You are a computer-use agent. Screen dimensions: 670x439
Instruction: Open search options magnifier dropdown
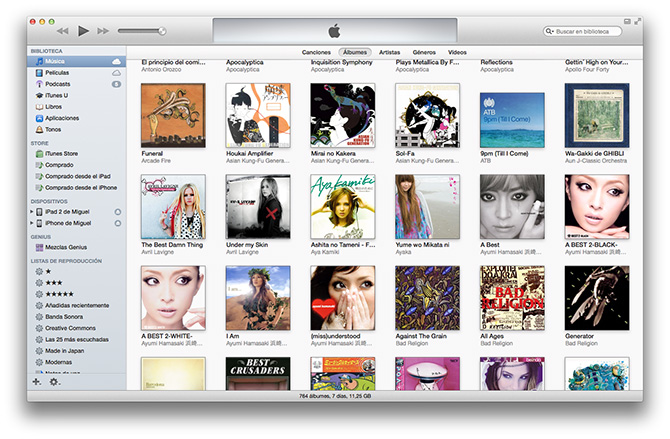pyautogui.click(x=549, y=31)
